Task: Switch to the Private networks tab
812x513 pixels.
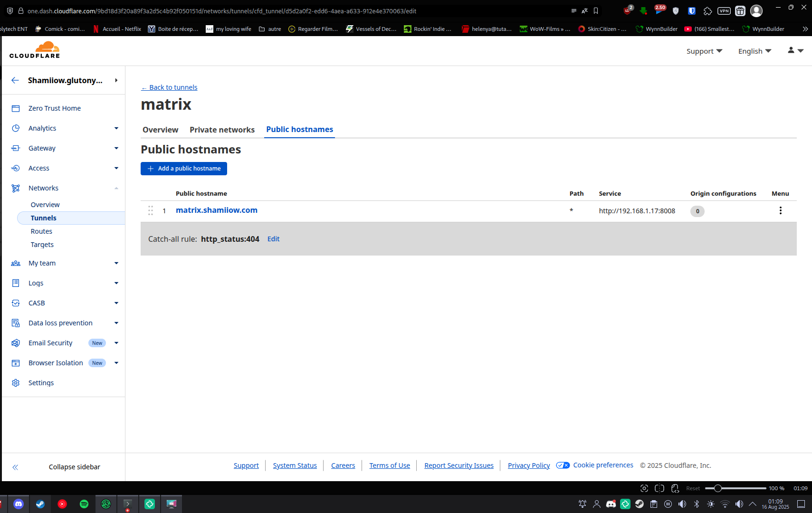Action: 222,130
